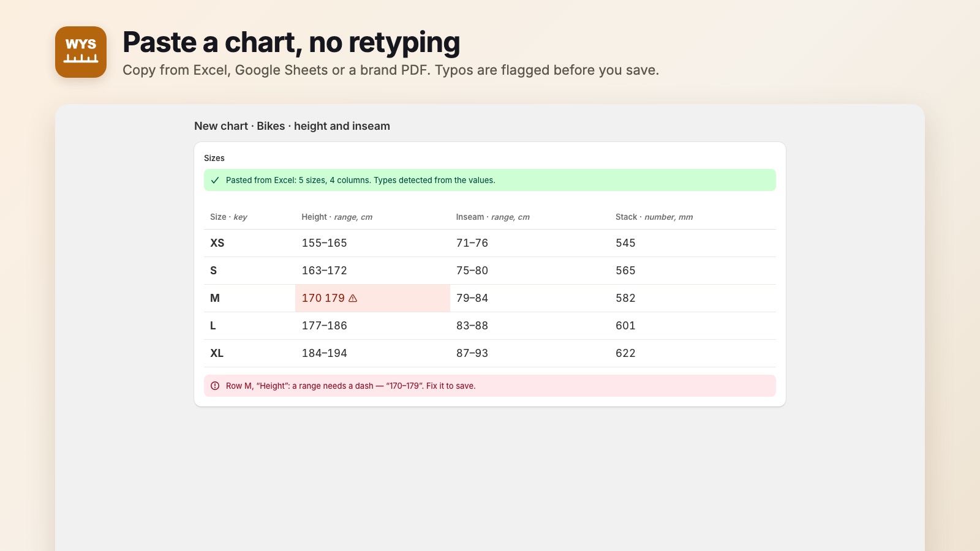Click stack value 565
The width and height of the screenshot is (980, 551).
coord(625,271)
